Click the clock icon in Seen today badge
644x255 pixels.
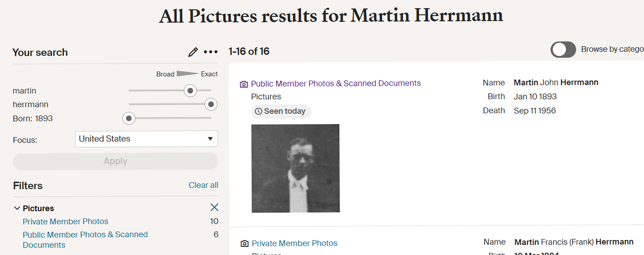click(x=259, y=111)
